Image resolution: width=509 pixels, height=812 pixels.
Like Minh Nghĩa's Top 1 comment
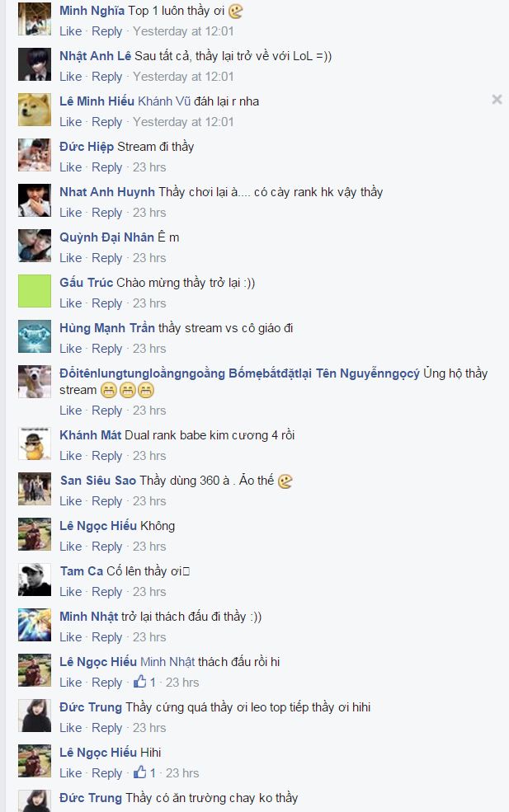[70, 31]
